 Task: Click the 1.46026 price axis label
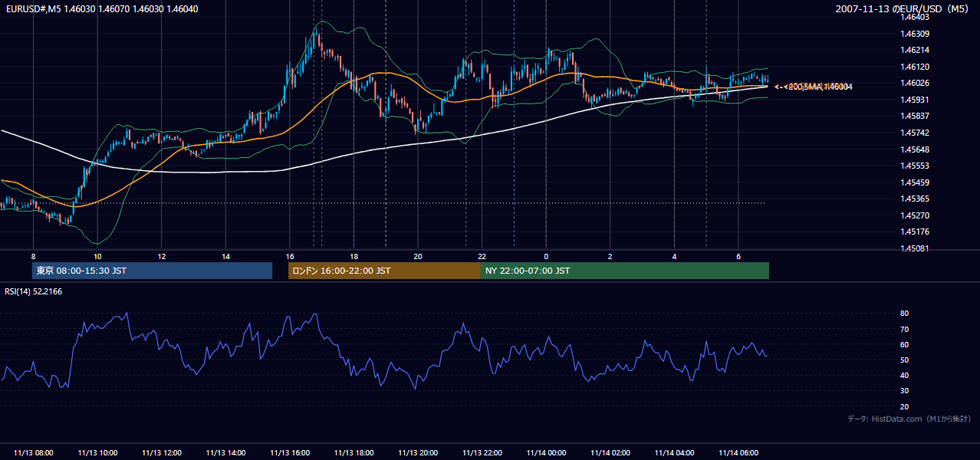click(x=915, y=83)
